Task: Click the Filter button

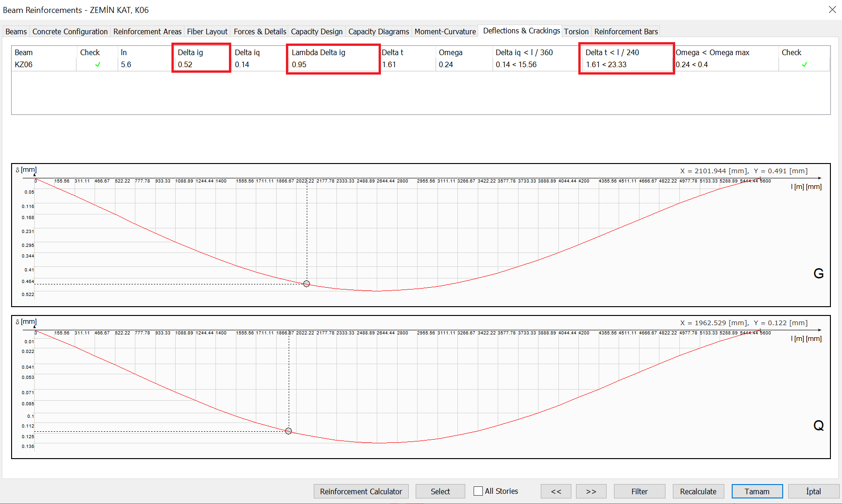Action: (x=639, y=491)
